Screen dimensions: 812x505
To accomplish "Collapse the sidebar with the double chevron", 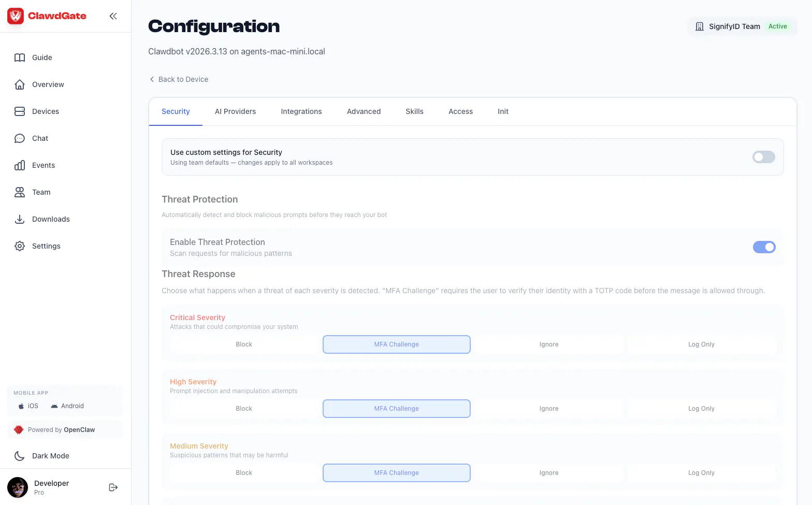I will click(x=113, y=16).
